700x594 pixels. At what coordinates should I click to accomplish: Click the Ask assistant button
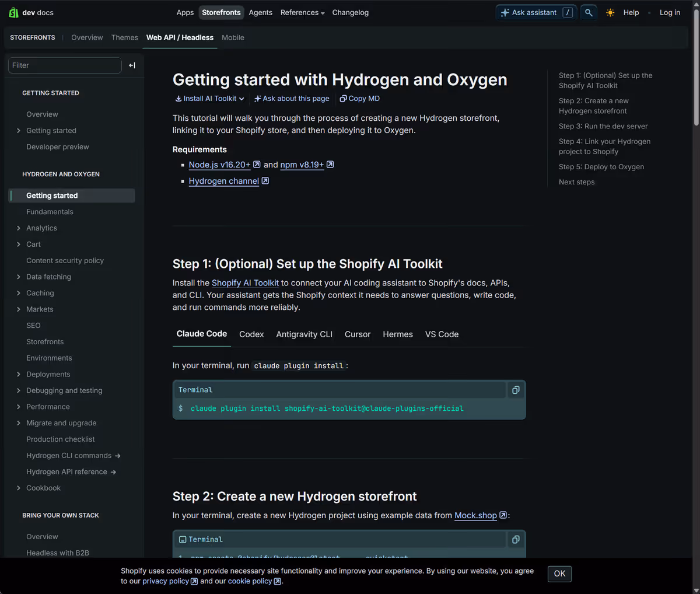(x=536, y=12)
